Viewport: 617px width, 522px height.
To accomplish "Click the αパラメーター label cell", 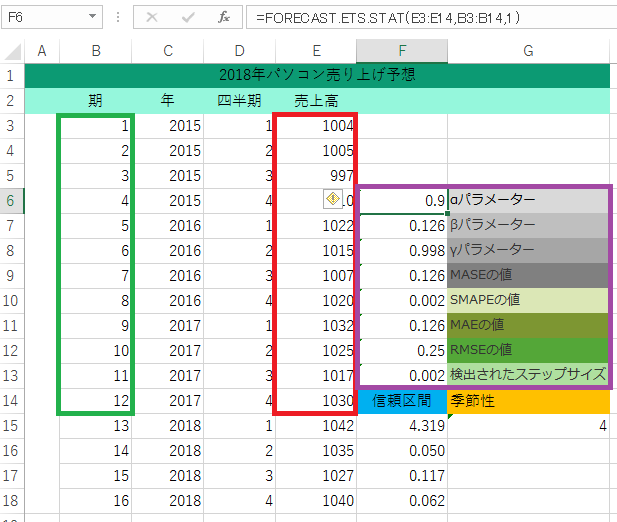I will (x=528, y=201).
